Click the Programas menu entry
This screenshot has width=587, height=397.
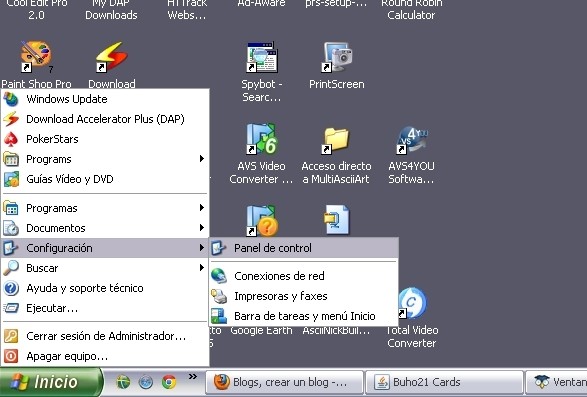click(x=105, y=208)
